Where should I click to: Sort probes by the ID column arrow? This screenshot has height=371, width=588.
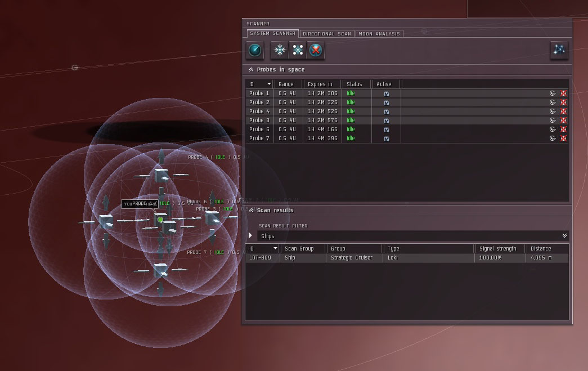[x=269, y=84]
